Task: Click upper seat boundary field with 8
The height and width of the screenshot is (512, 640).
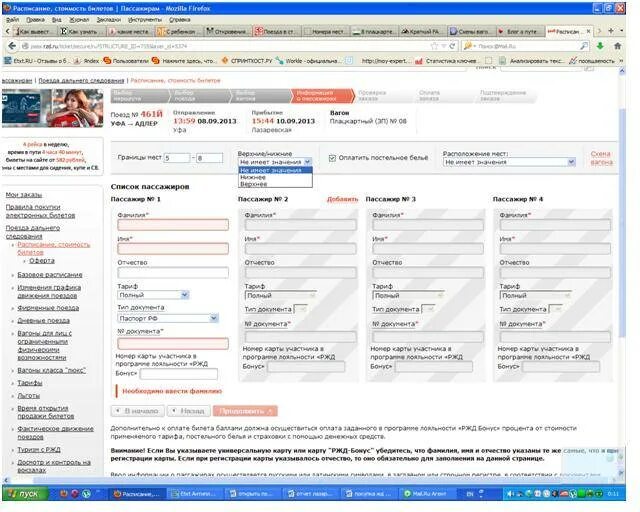Action: [209, 158]
